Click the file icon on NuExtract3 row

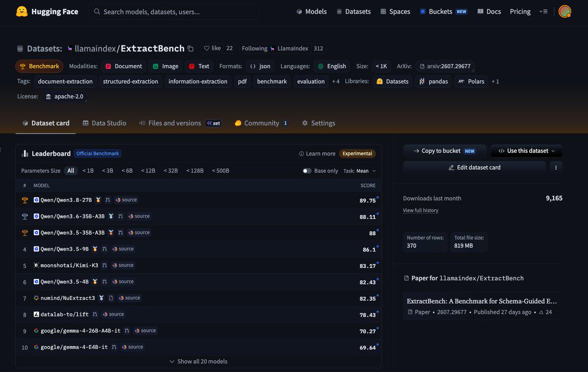pos(111,298)
